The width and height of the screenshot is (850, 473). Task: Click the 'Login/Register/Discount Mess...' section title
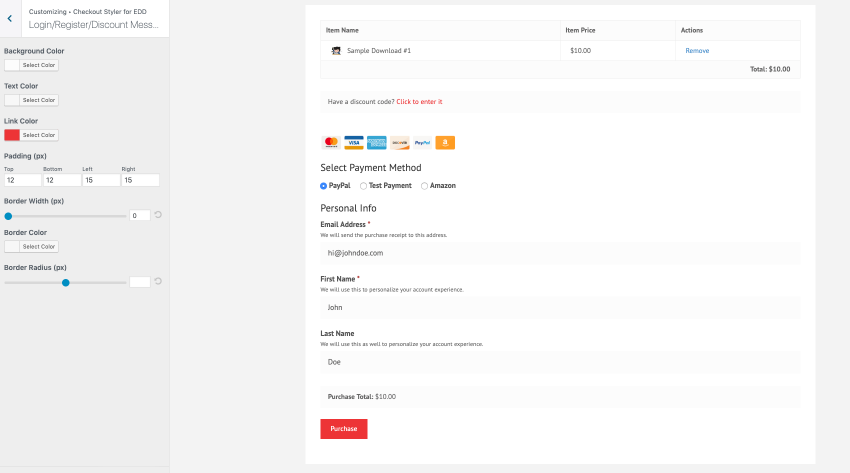[94, 25]
